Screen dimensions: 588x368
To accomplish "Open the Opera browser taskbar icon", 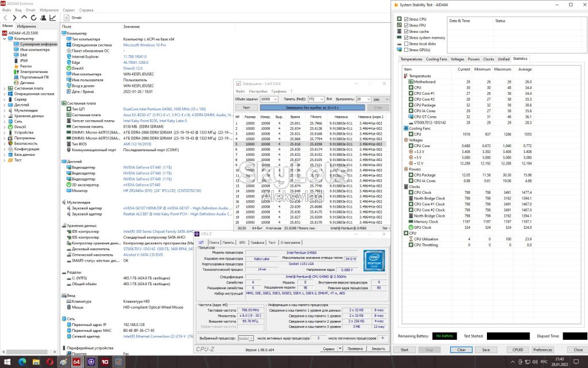I will pyautogui.click(x=50, y=362).
